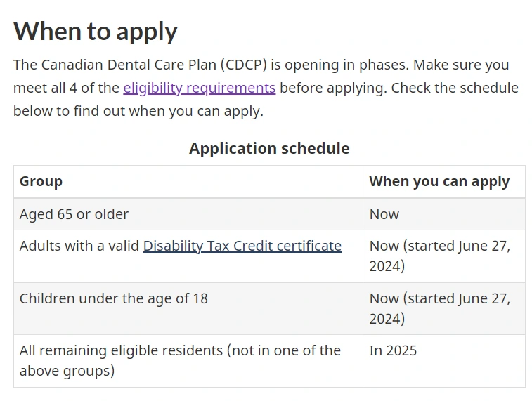Select the "All remaining eligible residents" cell
This screenshot has width=532, height=401.
pos(180,360)
